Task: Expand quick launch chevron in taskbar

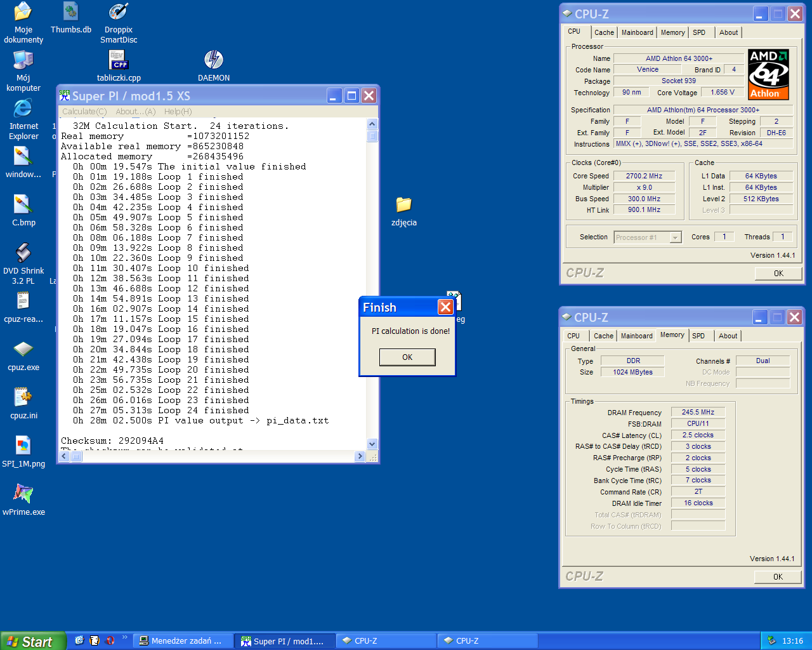Action: (124, 637)
